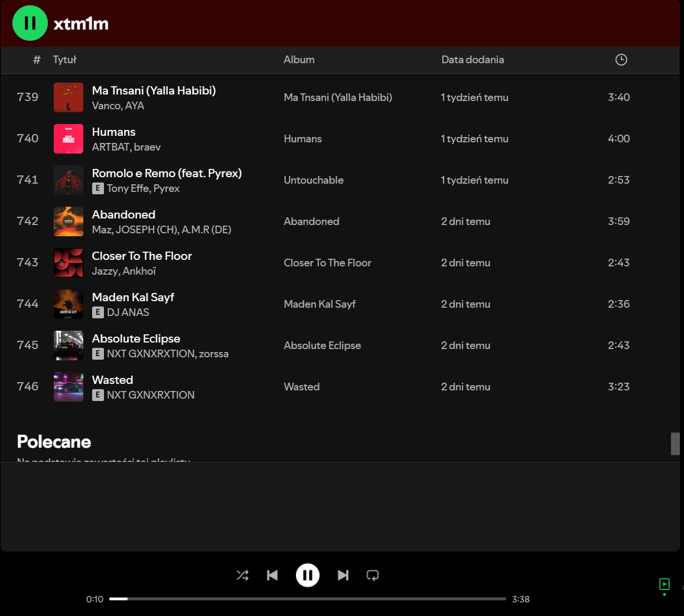Open artist link DJ ANAS
Viewport: 684px width, 616px height.
pos(128,312)
